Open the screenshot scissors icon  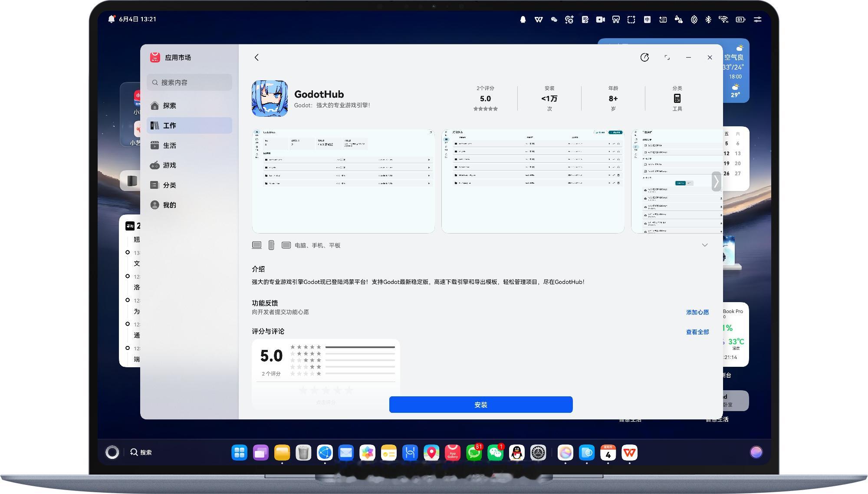tap(616, 20)
